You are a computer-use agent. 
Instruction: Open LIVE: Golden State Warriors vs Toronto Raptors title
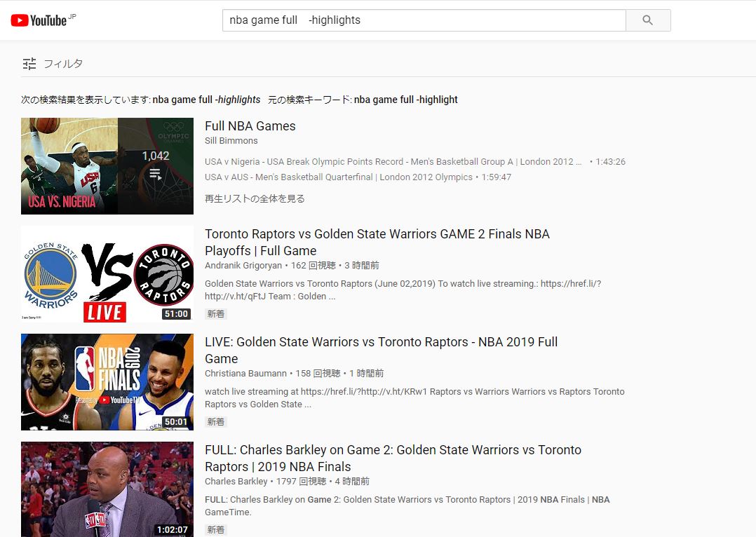click(381, 351)
